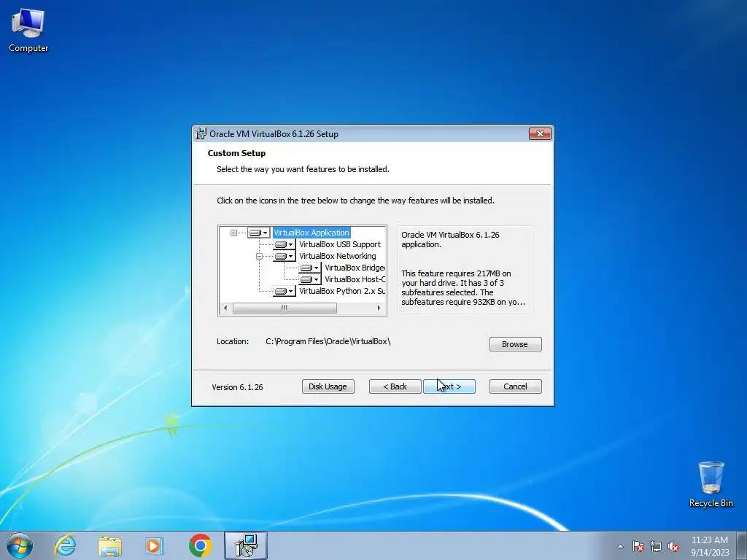Open VirtualBox Host-Only feature install dropdown

point(309,279)
